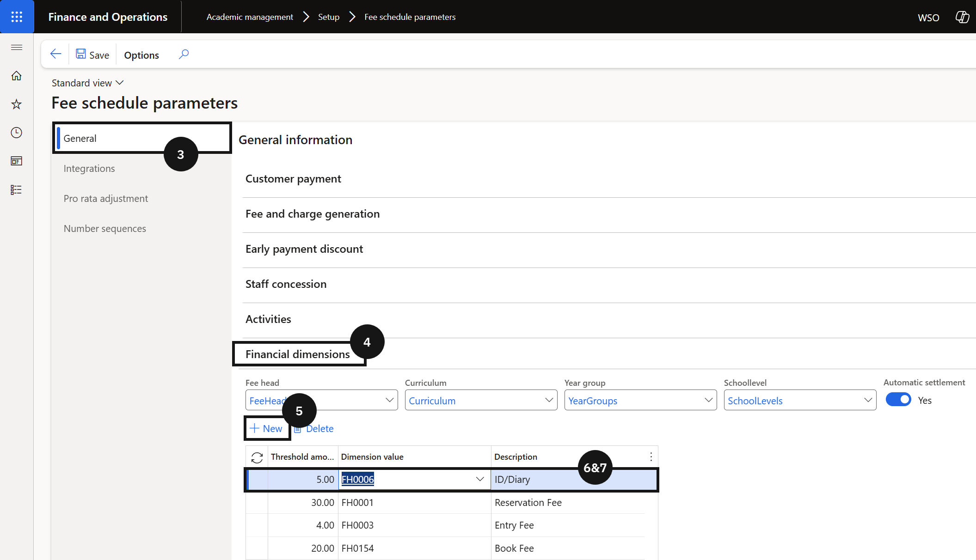Click the Book Fee description cell
This screenshot has width=976, height=560.
click(568, 548)
